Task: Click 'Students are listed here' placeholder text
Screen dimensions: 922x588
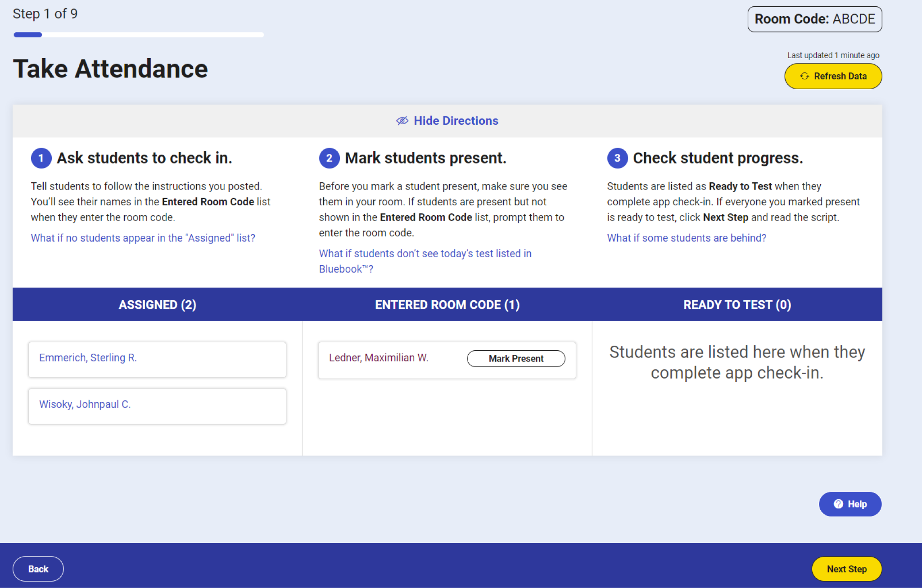Action: click(737, 362)
